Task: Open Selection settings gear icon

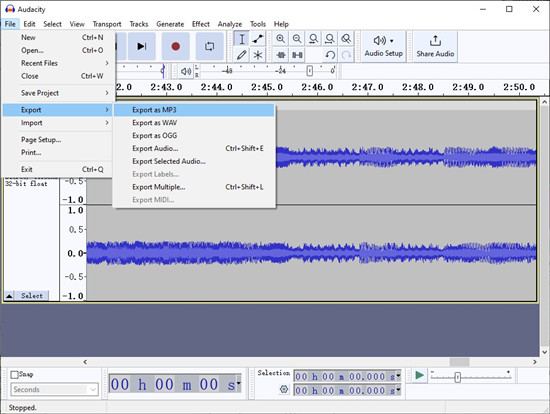Action: tap(284, 389)
